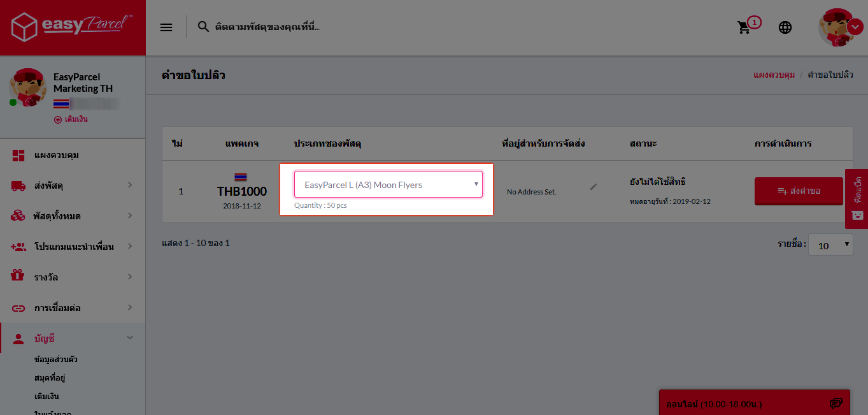Click the boxes icon for พัสดุทั้งหมด
Viewport: 868px width, 415px height.
pos(18,216)
